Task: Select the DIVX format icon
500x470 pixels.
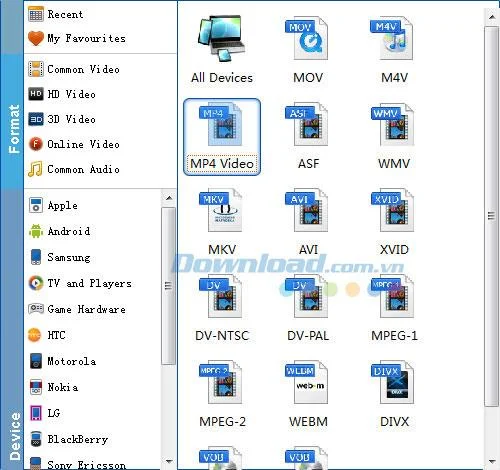Action: tap(393, 383)
